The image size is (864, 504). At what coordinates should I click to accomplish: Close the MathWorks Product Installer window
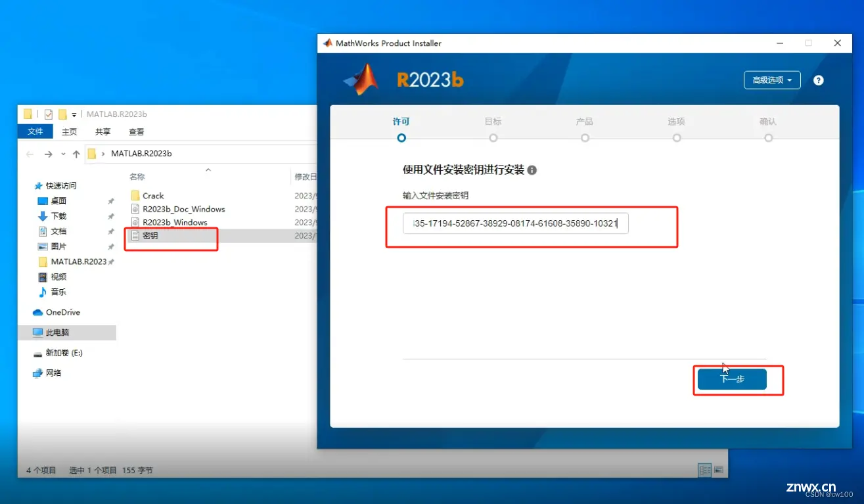click(x=838, y=43)
